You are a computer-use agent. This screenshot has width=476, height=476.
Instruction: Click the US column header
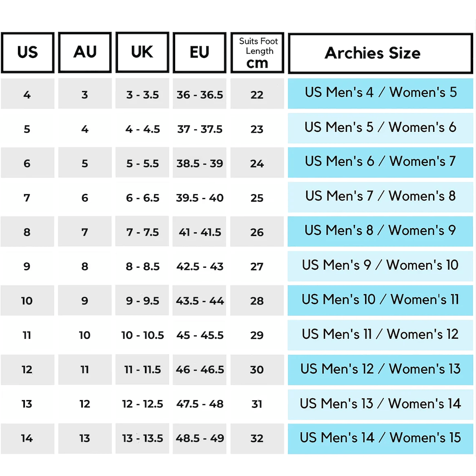(x=27, y=53)
